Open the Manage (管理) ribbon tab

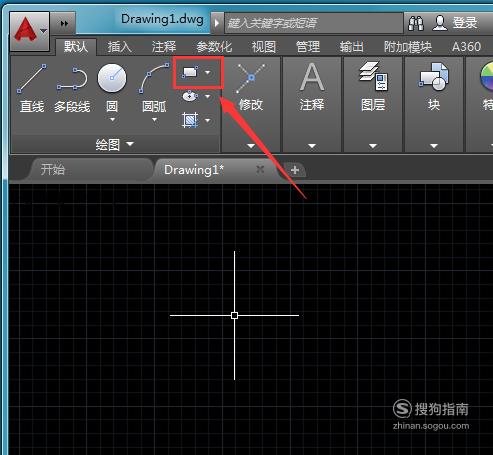308,47
